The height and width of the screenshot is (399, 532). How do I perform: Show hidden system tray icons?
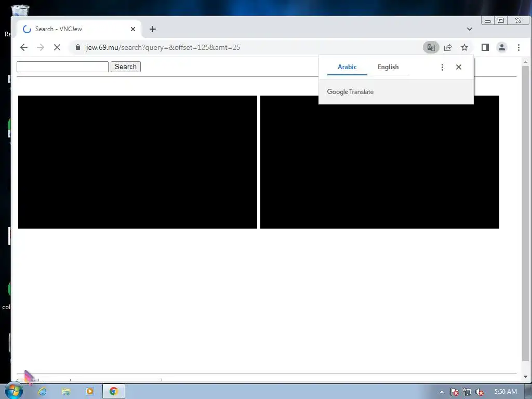(442, 392)
